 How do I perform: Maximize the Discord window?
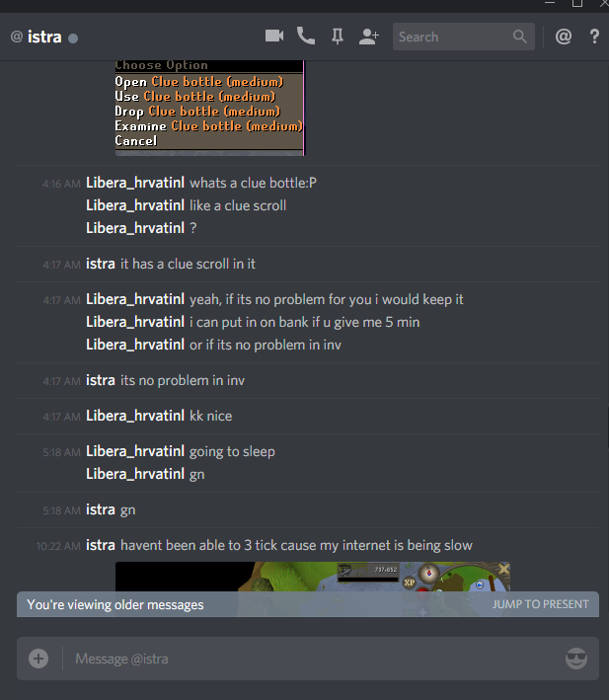coord(577,4)
